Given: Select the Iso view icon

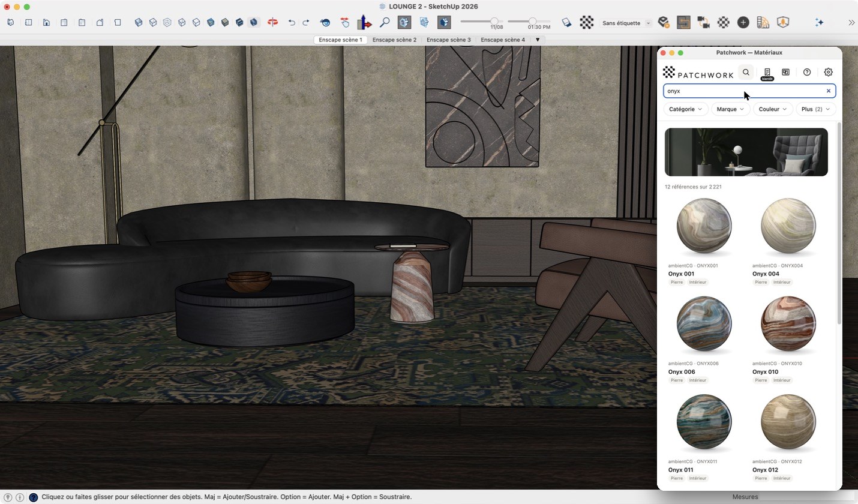Looking at the screenshot, I should [x=10, y=22].
